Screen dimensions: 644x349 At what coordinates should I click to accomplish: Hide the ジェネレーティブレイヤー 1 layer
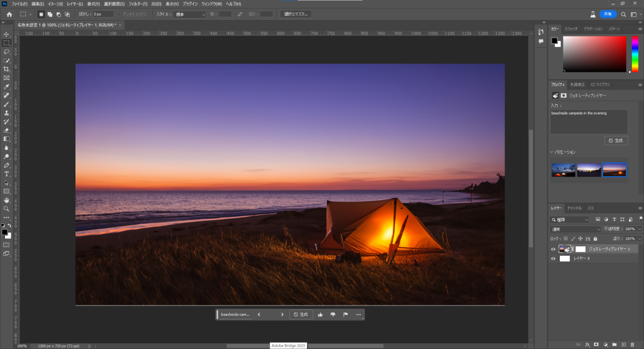click(553, 249)
